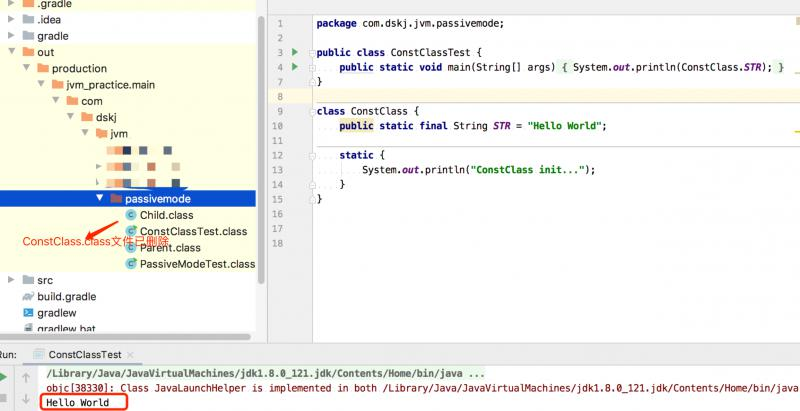The image size is (800, 411).
Task: Close the ConstClassTest run tab
Action: coord(130,354)
